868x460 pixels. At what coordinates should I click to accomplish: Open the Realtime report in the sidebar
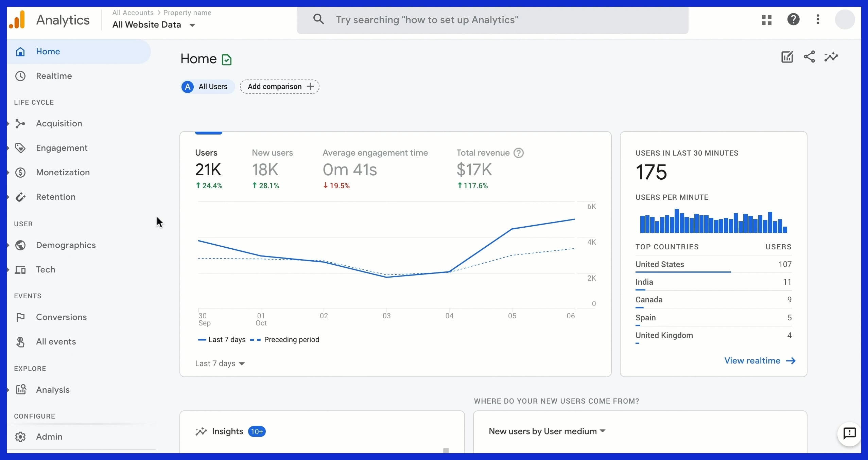[54, 76]
